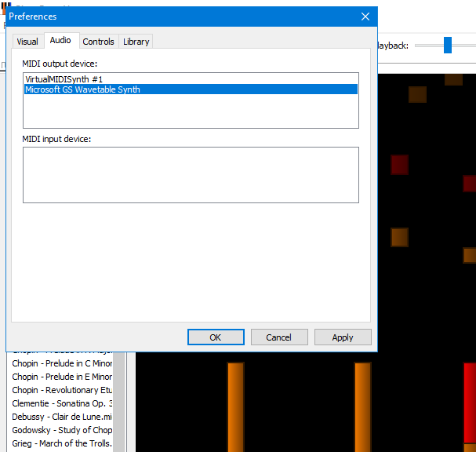
Task: Select Chopin - Prelude in C Minor
Action: point(62,363)
